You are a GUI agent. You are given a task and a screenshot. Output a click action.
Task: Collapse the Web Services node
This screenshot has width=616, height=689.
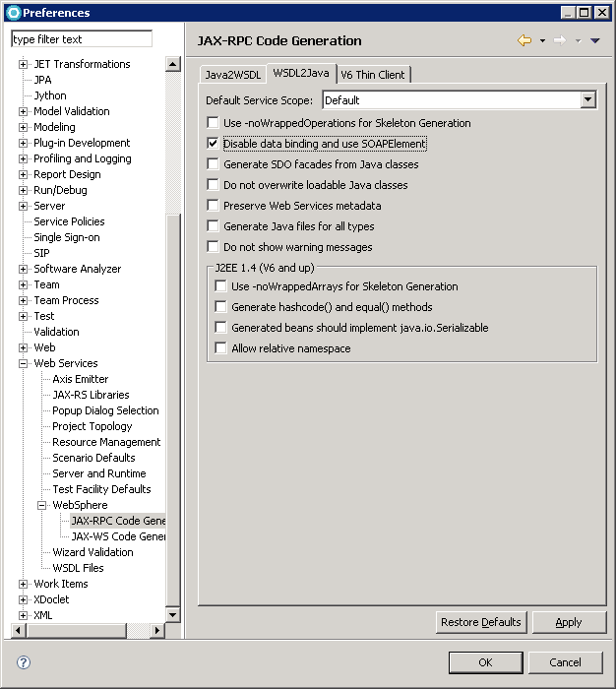23,363
